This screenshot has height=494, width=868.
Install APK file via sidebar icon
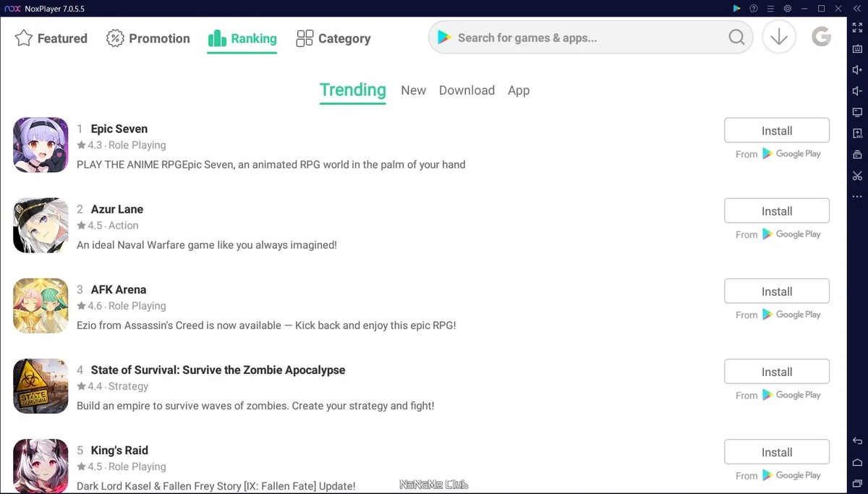pos(857,133)
